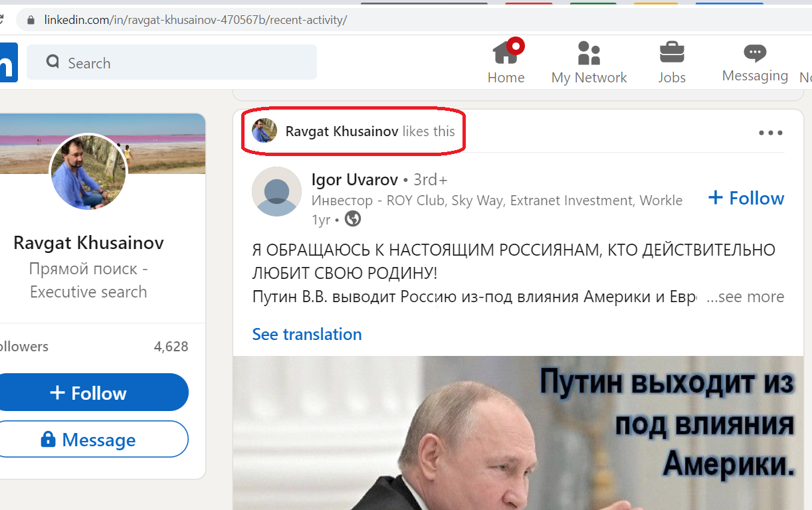Image resolution: width=812 pixels, height=510 pixels.
Task: Follow Igor Uvarov from the post
Action: pos(746,198)
